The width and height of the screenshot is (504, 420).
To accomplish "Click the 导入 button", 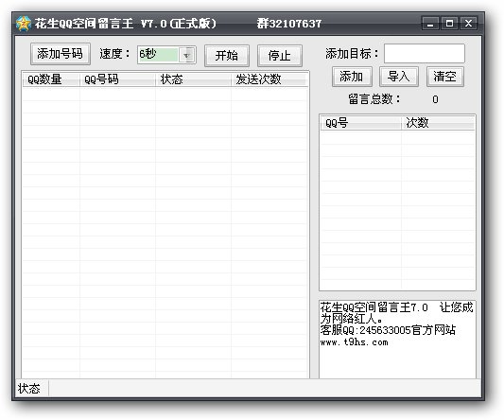I will pyautogui.click(x=399, y=77).
